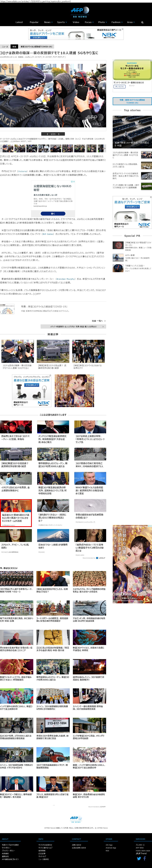Expand the Focus dropdown menu

(89, 22)
